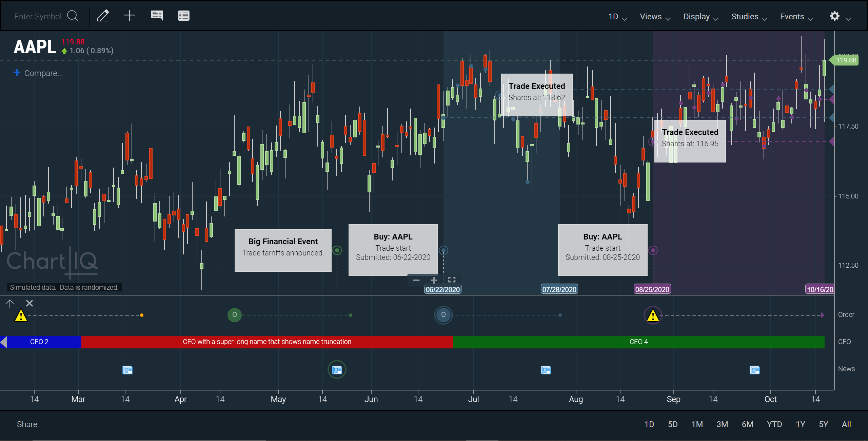
Task: Click the 119.88 current price label
Action: (x=845, y=60)
